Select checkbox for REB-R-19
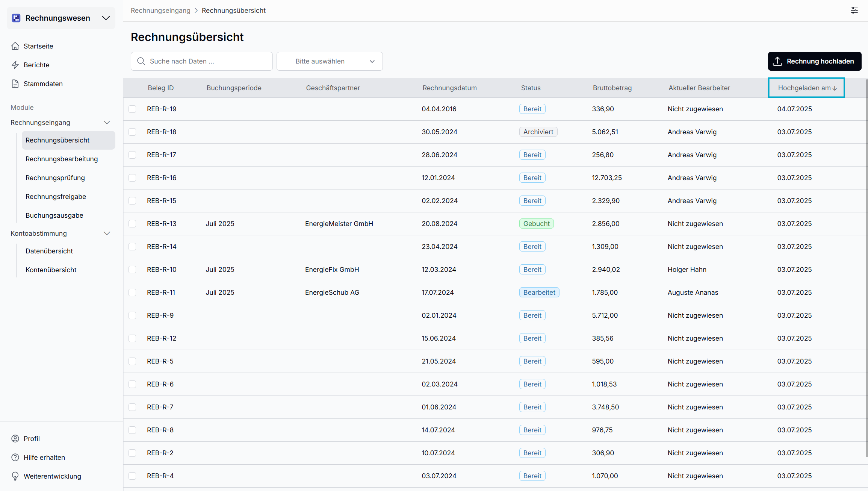Screen dimensions: 868x491 tap(132, 109)
